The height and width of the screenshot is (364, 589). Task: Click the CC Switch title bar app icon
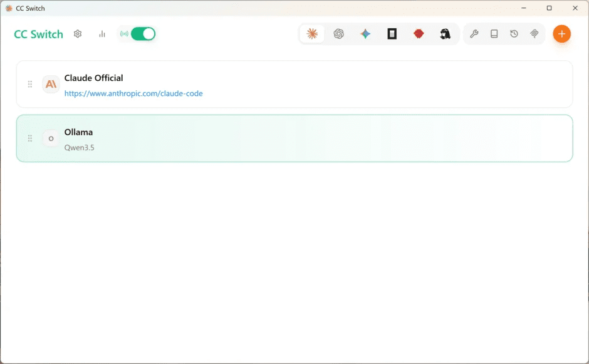[9, 8]
